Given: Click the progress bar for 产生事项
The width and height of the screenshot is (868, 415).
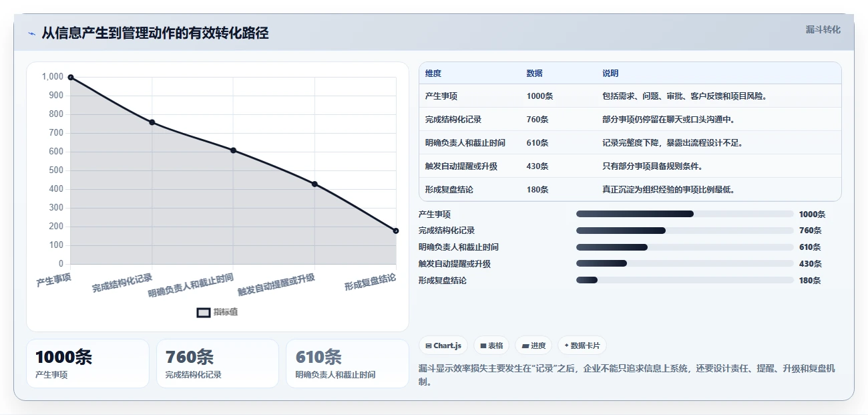Looking at the screenshot, I should (x=685, y=214).
